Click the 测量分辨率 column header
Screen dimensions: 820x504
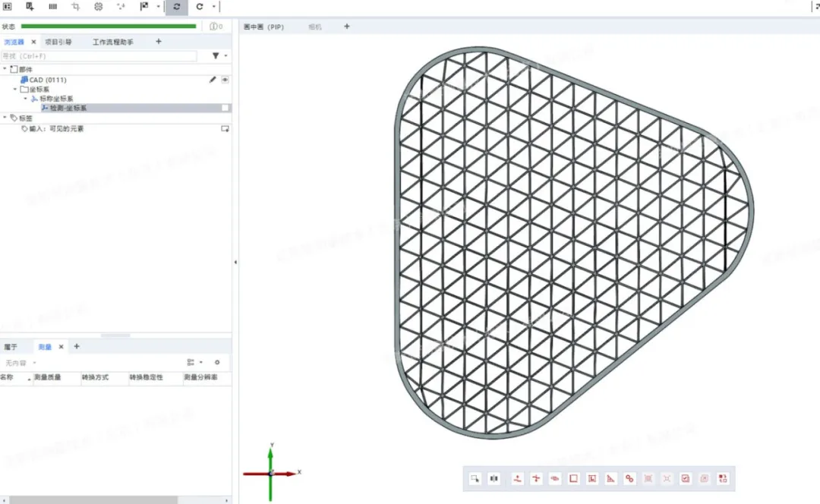pyautogui.click(x=207, y=377)
